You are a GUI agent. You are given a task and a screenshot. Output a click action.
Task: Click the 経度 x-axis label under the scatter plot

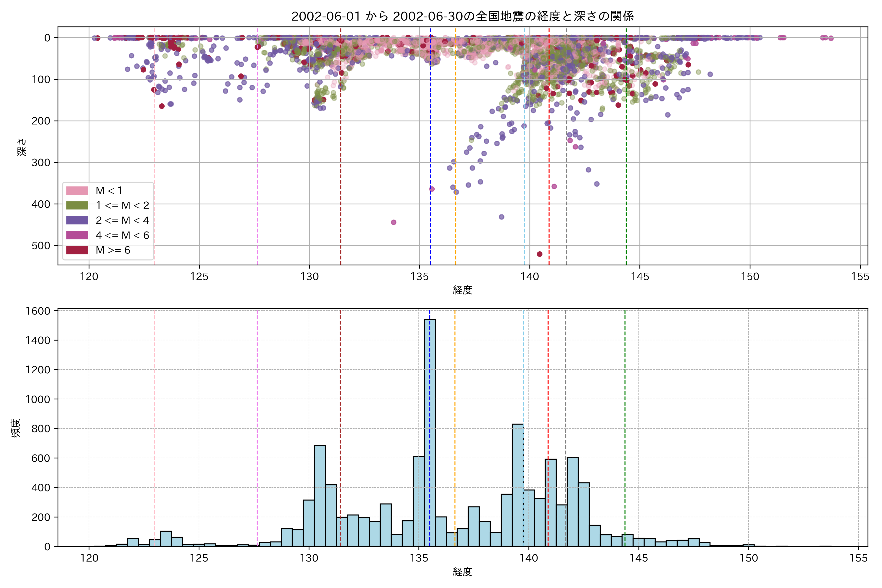pos(462,290)
